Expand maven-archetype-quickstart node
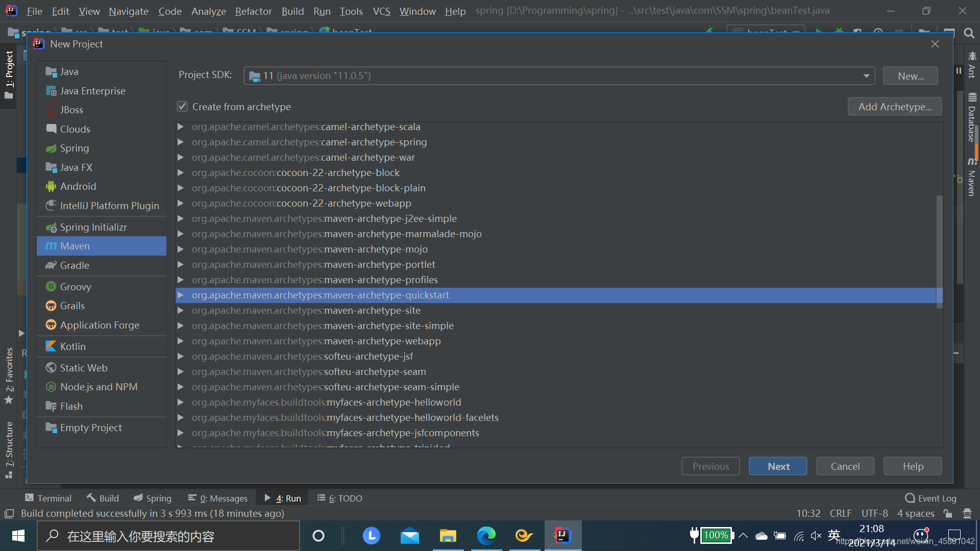Viewport: 980px width, 551px height. point(180,295)
